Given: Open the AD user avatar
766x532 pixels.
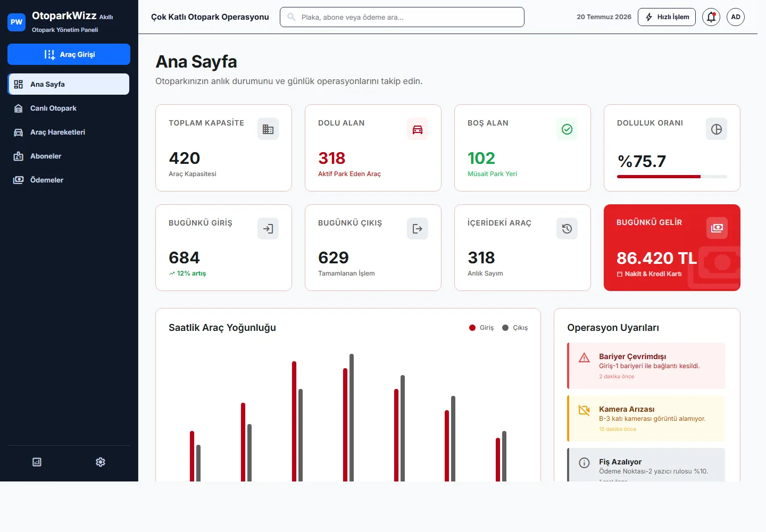Looking at the screenshot, I should [x=736, y=17].
